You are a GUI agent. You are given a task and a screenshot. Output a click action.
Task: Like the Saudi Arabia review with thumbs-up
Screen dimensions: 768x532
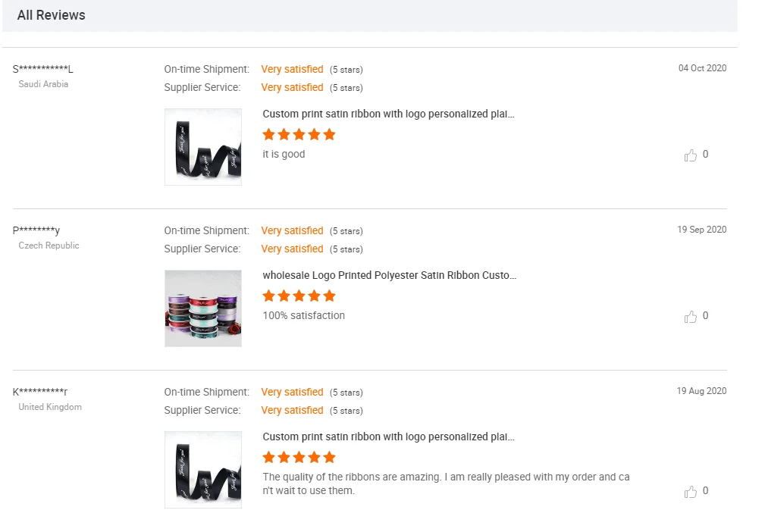691,155
